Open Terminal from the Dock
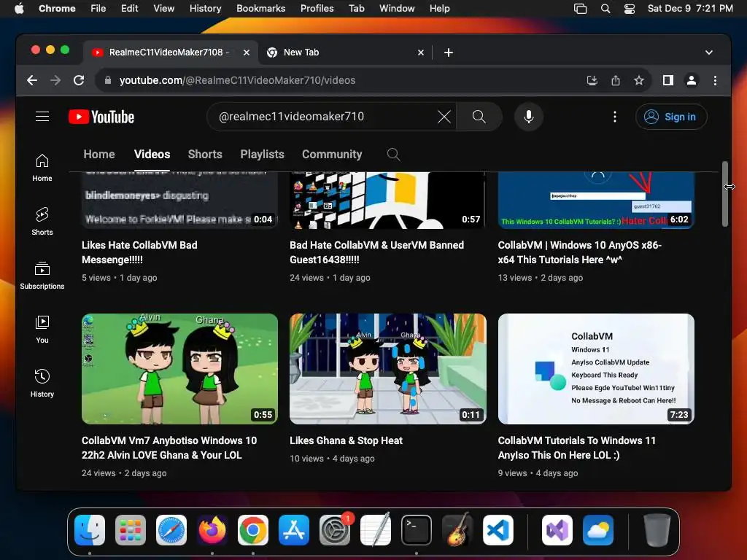 (417, 530)
